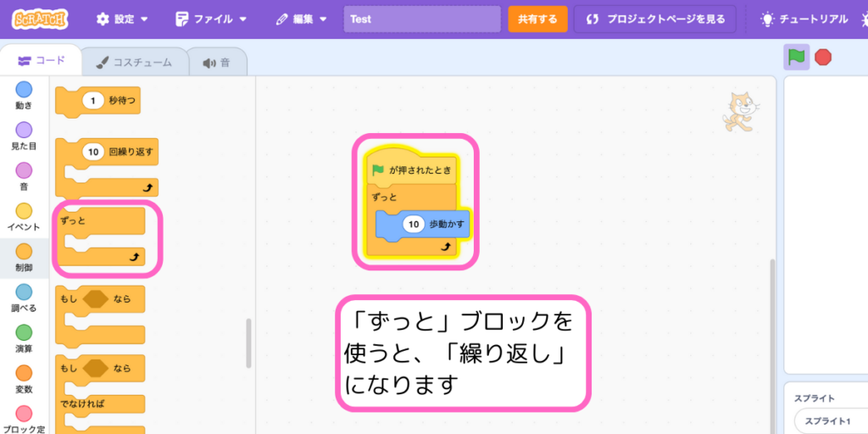Click the pencil icon next to 編集
The height and width of the screenshot is (434, 868).
[x=281, y=19]
